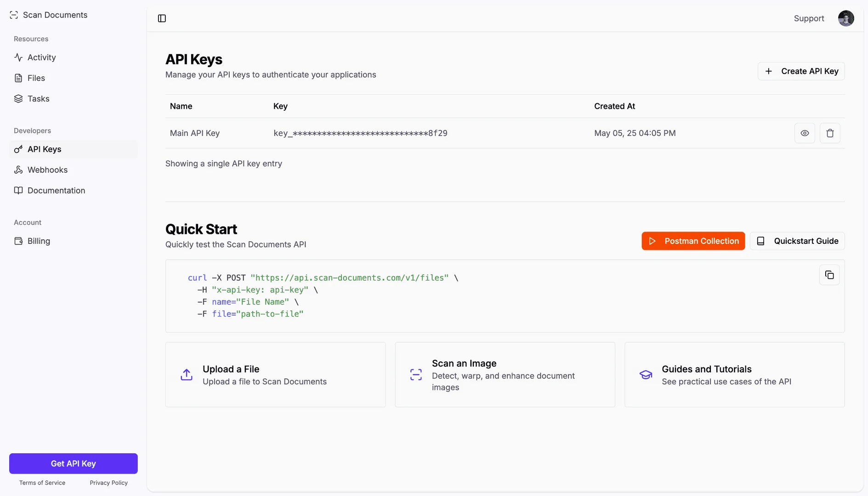Click the Scan Documents logo icon
This screenshot has height=496, width=868.
pos(13,15)
